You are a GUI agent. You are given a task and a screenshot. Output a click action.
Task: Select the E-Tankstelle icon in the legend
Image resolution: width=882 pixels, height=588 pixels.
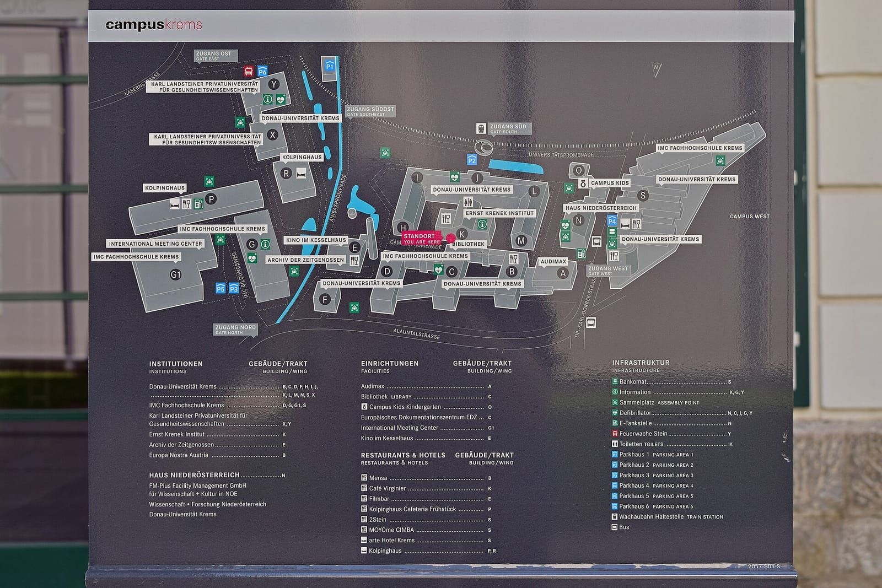[615, 423]
